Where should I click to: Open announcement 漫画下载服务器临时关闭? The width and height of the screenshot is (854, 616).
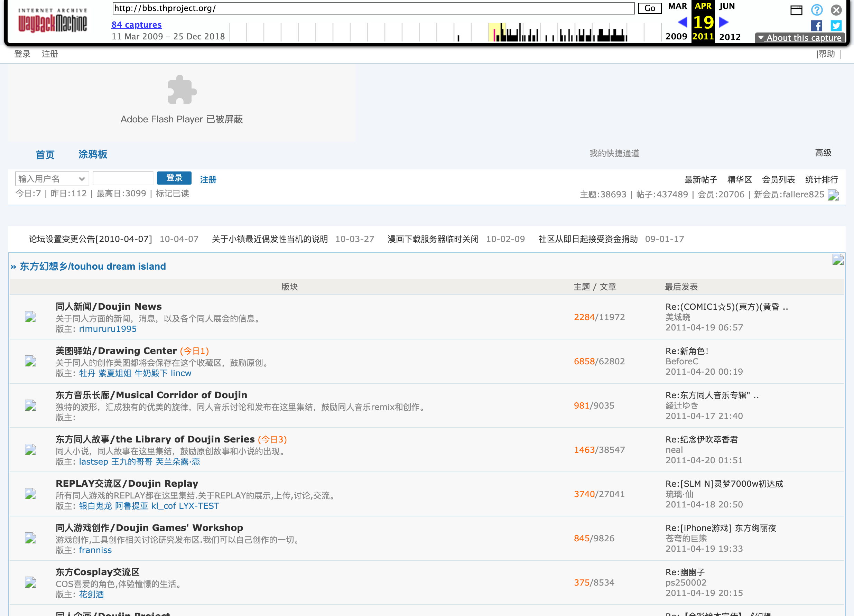pyautogui.click(x=433, y=239)
